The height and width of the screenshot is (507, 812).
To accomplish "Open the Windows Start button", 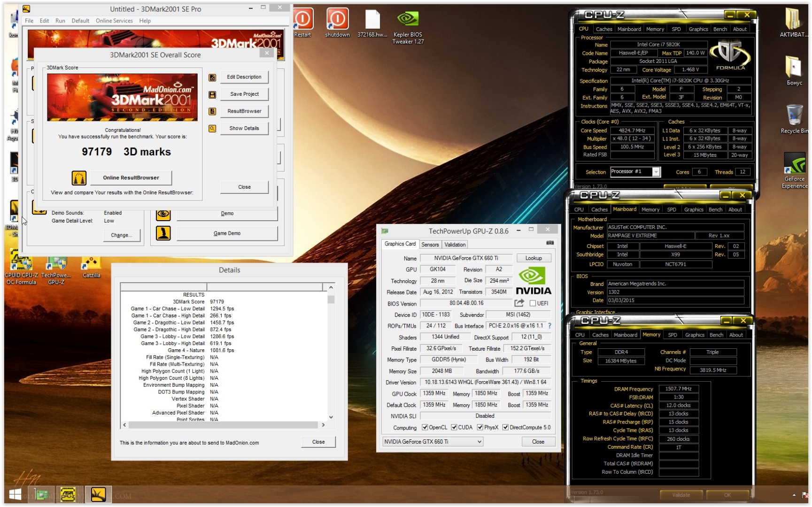I will pos(15,494).
